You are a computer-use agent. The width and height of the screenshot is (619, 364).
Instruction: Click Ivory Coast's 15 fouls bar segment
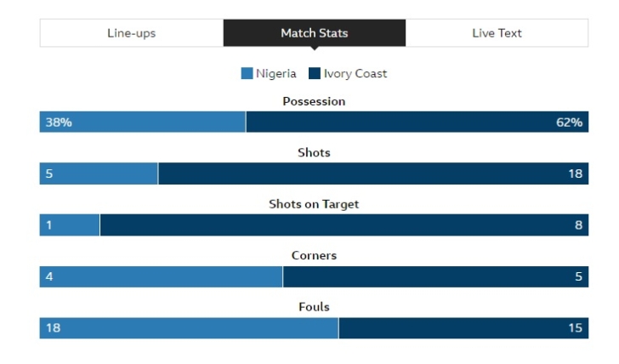[463, 328]
